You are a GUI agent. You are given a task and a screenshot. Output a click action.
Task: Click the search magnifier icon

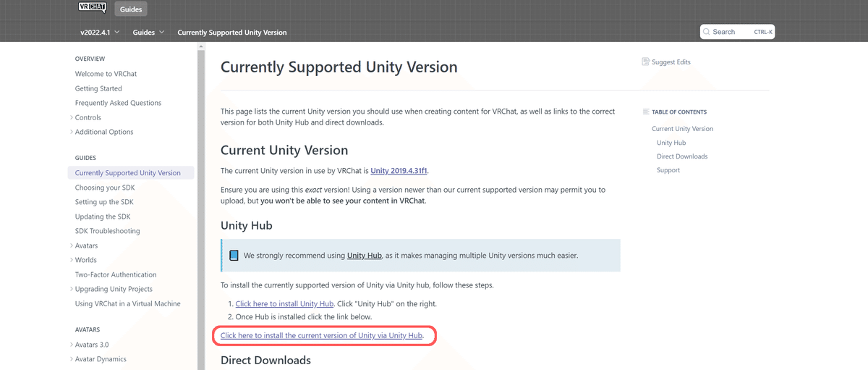pyautogui.click(x=707, y=32)
